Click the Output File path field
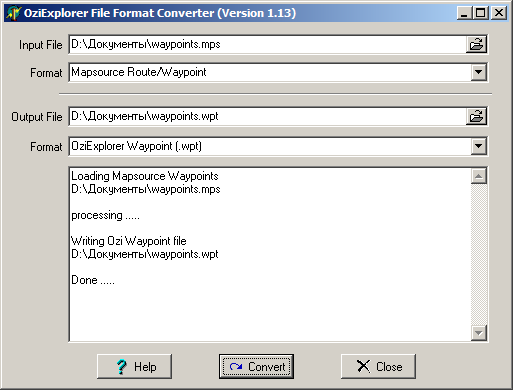The height and width of the screenshot is (390, 513). point(267,116)
